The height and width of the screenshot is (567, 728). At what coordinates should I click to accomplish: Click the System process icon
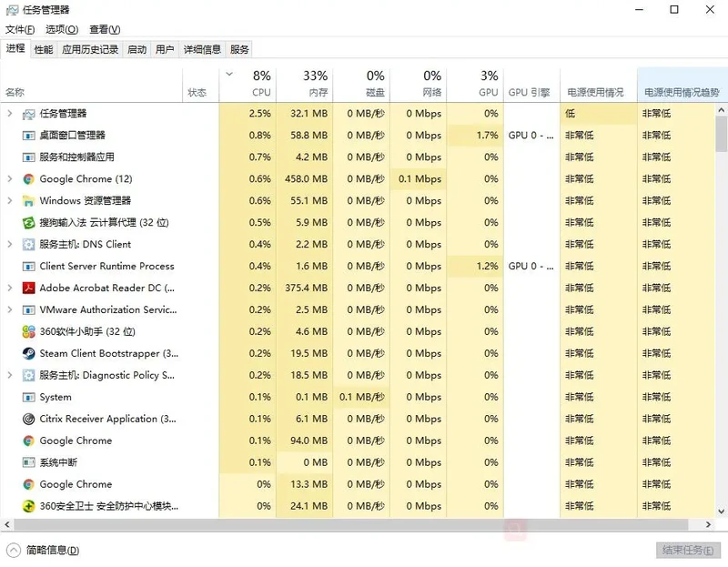tap(28, 397)
